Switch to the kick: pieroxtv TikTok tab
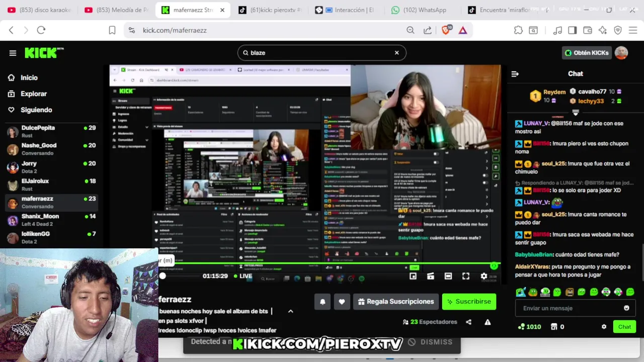This screenshot has width=644, height=362. pyautogui.click(x=271, y=10)
